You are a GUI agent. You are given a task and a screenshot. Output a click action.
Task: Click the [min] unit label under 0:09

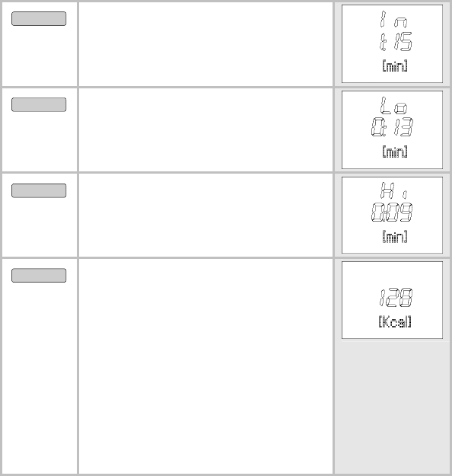(395, 237)
